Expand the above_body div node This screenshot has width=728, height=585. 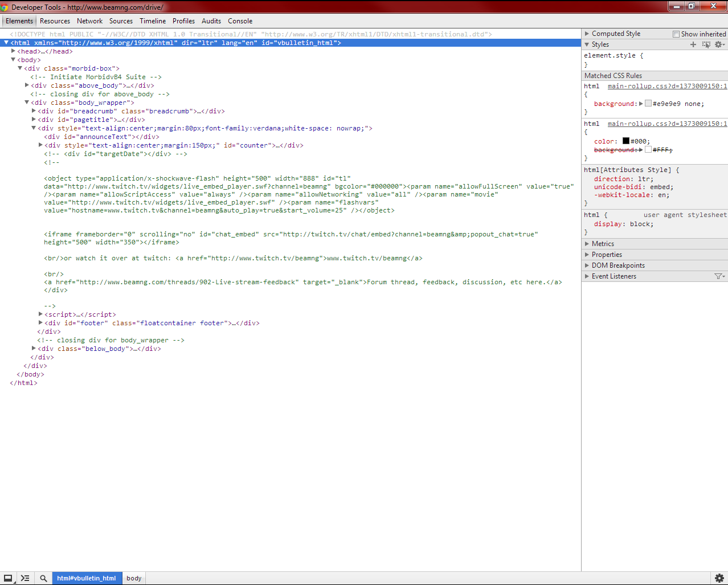pyautogui.click(x=27, y=85)
